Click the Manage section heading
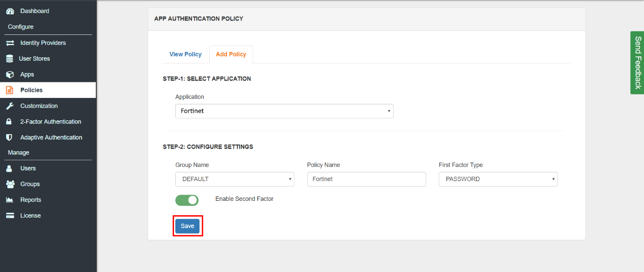Screen dimensions: 644x272 (18, 153)
